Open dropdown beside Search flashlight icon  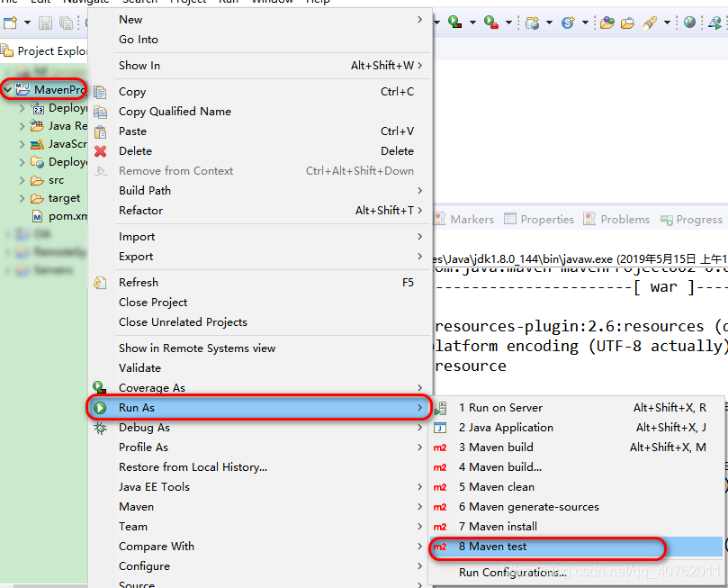point(667,23)
